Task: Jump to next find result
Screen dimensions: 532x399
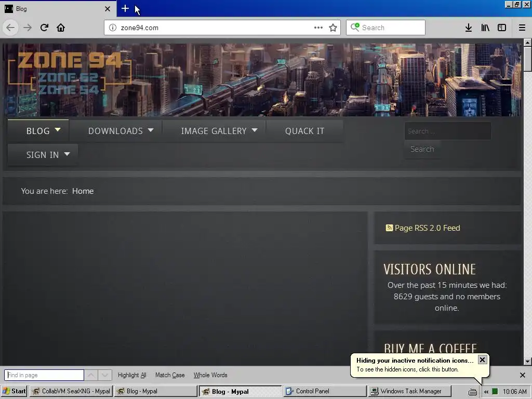Action: tap(104, 375)
